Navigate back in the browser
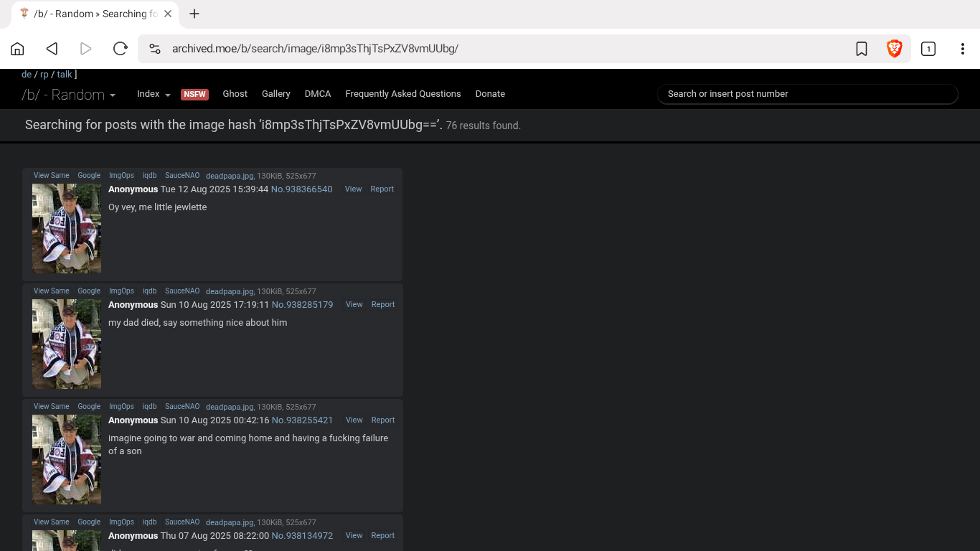This screenshot has width=980, height=551. pyautogui.click(x=52, y=49)
